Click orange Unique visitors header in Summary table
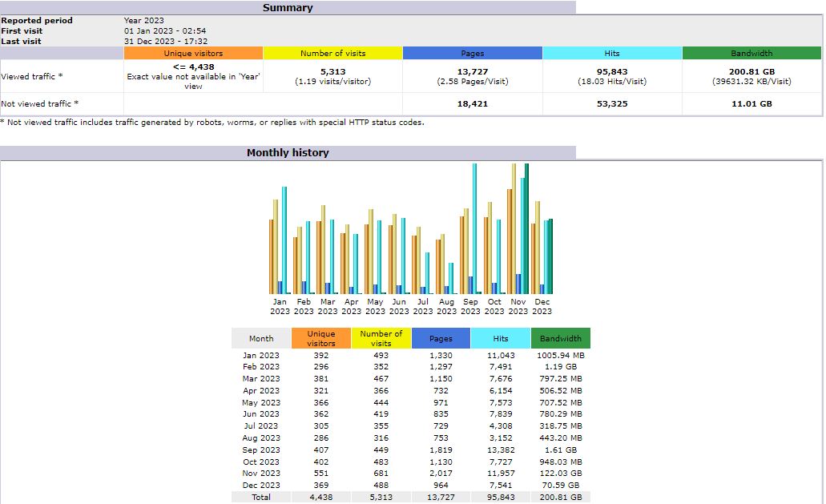Viewport: 826px width, 504px height. 193,53
